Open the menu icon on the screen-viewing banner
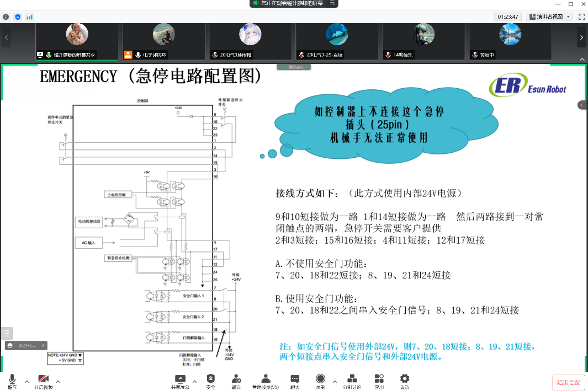Viewport: 588px width, 391px height. click(332, 3)
